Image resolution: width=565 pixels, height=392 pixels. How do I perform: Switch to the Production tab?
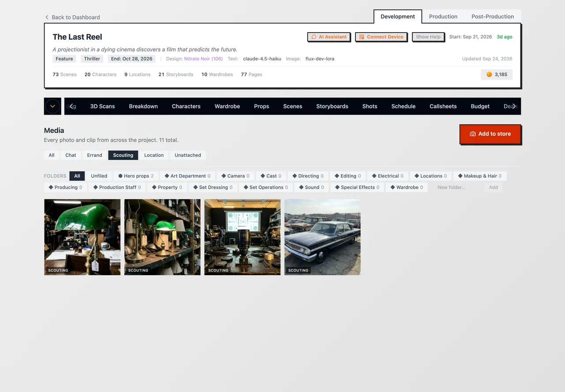tap(443, 16)
